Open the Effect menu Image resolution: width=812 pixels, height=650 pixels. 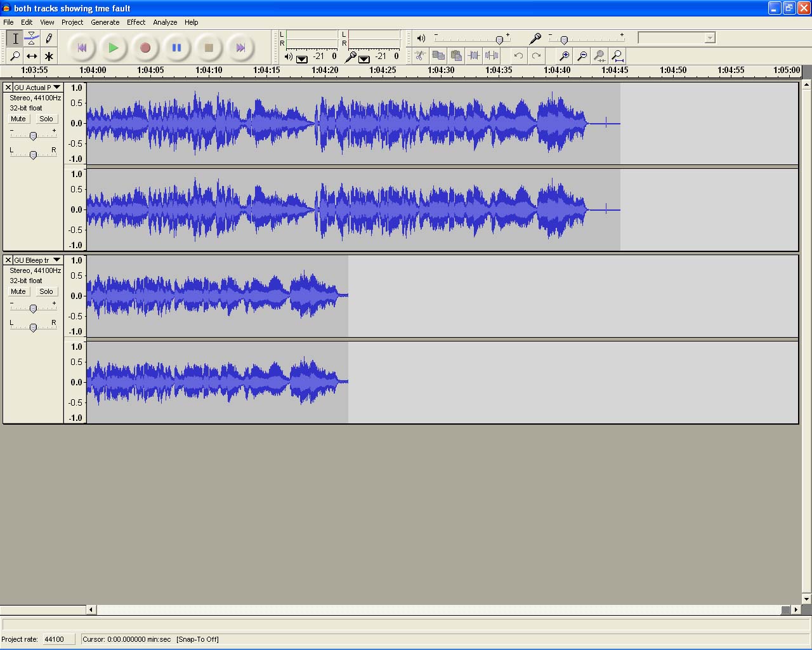pos(136,22)
